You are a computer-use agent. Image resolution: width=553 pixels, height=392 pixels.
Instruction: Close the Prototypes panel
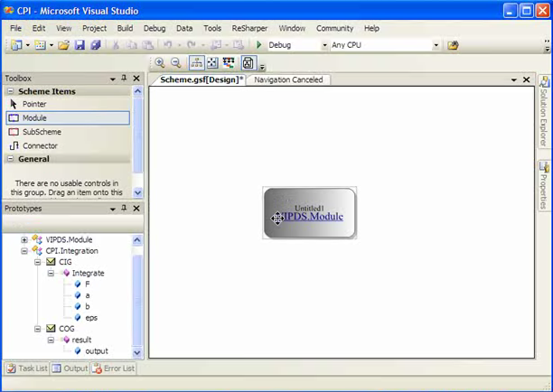(x=136, y=209)
